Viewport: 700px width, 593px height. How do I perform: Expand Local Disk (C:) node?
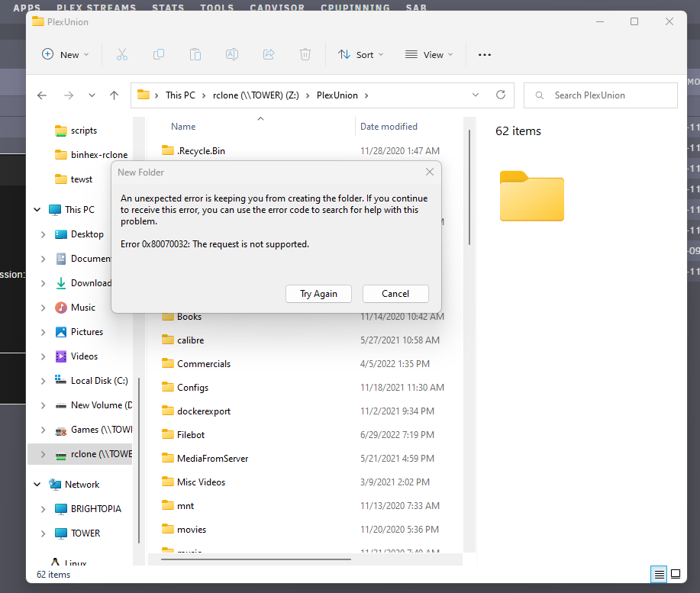43,381
